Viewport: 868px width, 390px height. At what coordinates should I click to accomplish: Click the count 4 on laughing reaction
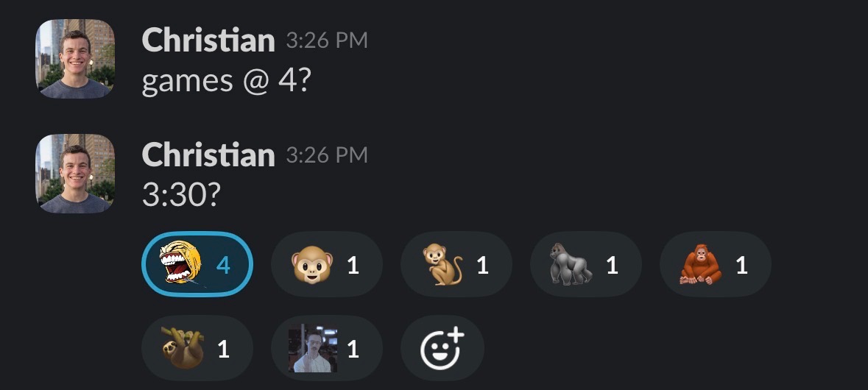[223, 266]
